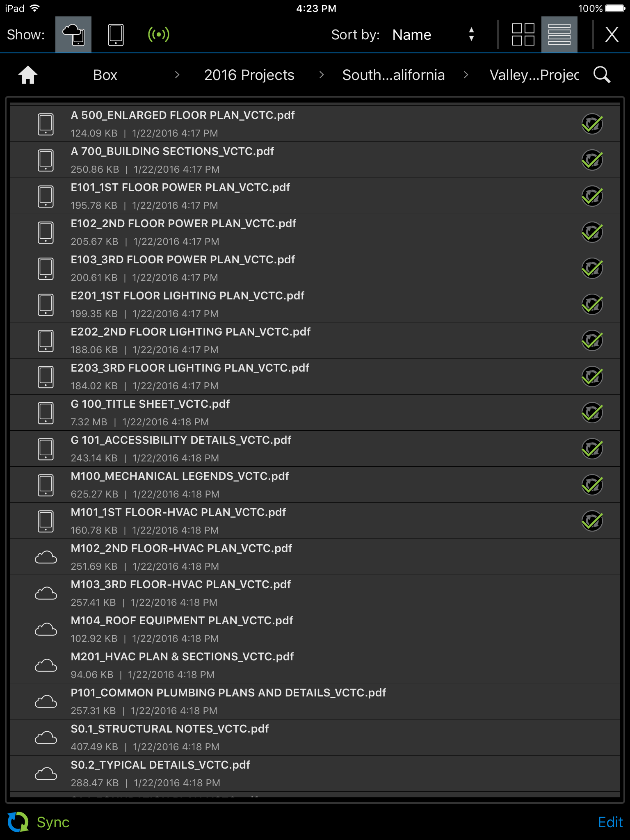Click the sort order up-down arrows

pos(471,35)
